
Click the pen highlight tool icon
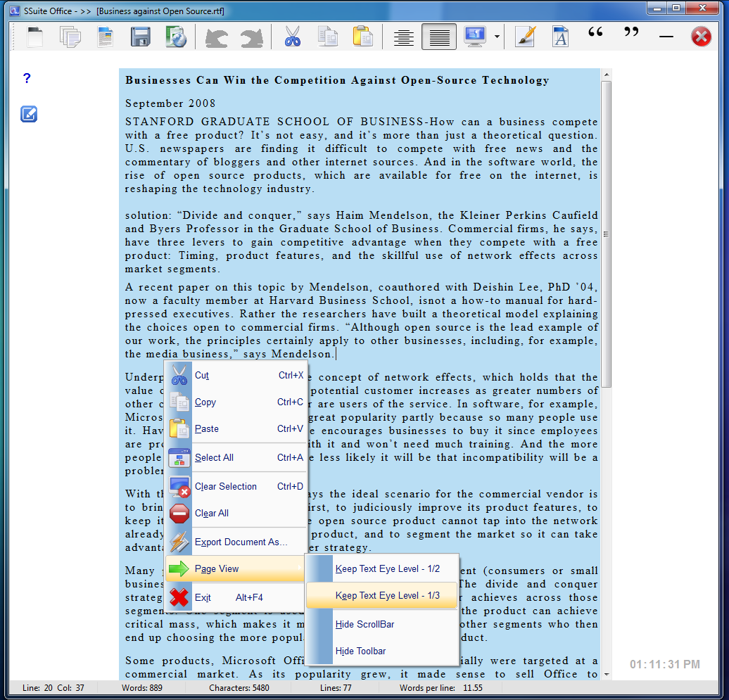[x=525, y=37]
